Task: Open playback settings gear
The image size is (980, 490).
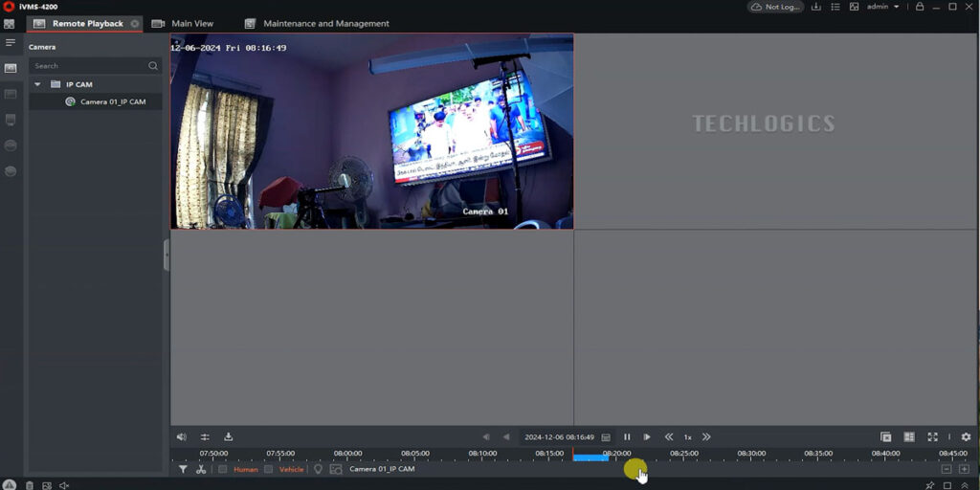Action: tap(966, 437)
